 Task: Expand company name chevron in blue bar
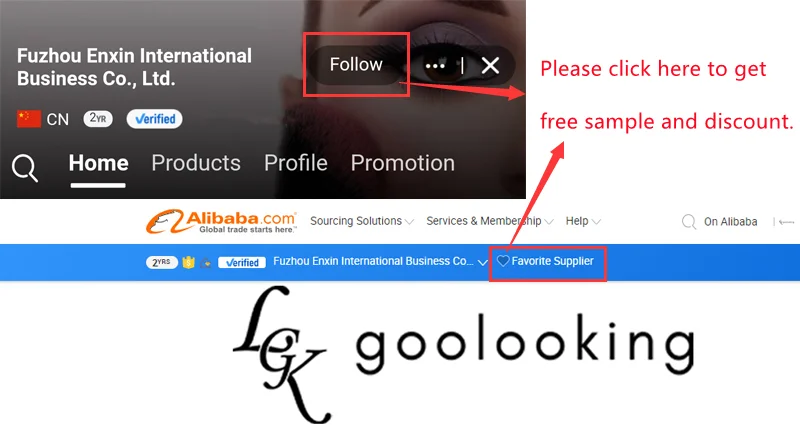tap(483, 262)
